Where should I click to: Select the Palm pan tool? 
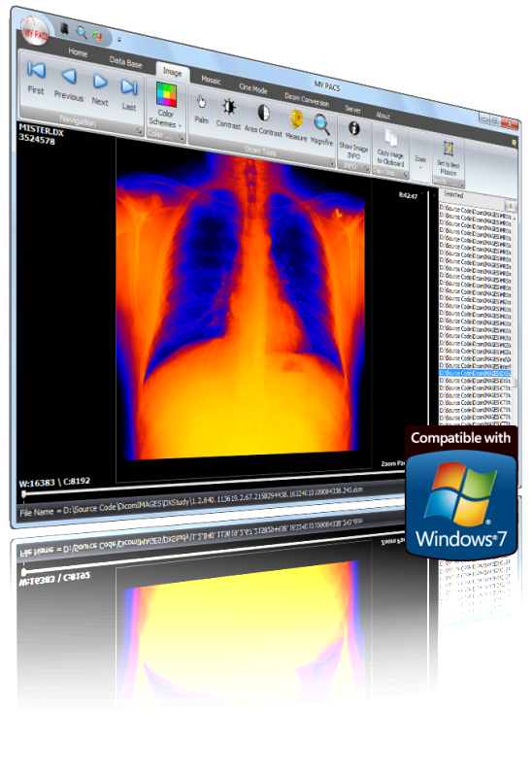pyautogui.click(x=201, y=109)
